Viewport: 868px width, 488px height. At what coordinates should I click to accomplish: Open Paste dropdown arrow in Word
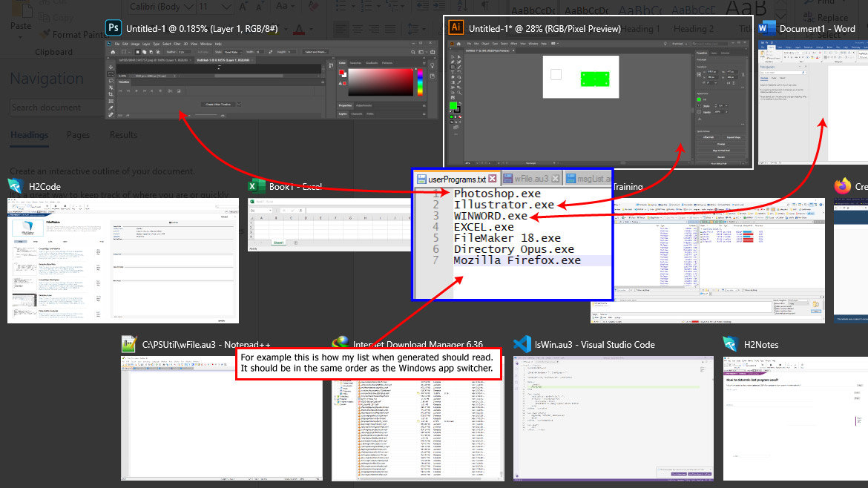(x=21, y=38)
